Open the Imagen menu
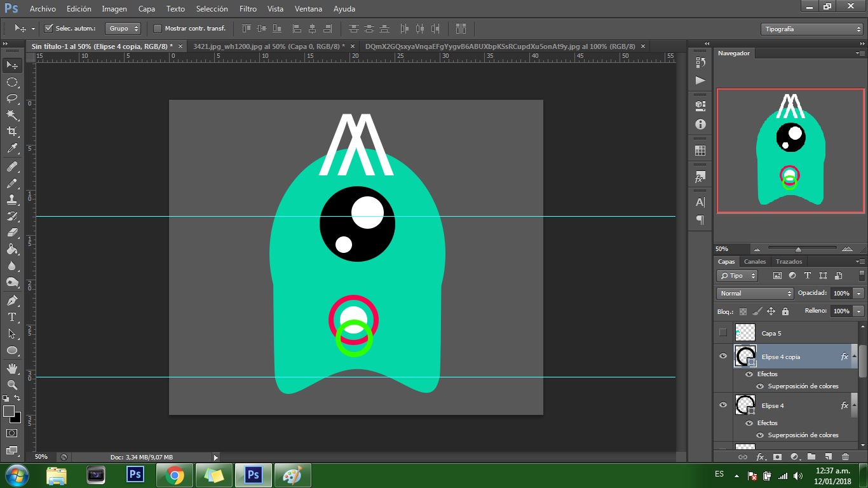 click(114, 9)
